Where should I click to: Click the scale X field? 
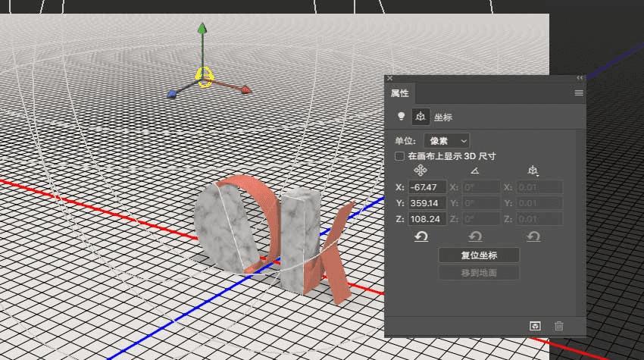coord(539,187)
